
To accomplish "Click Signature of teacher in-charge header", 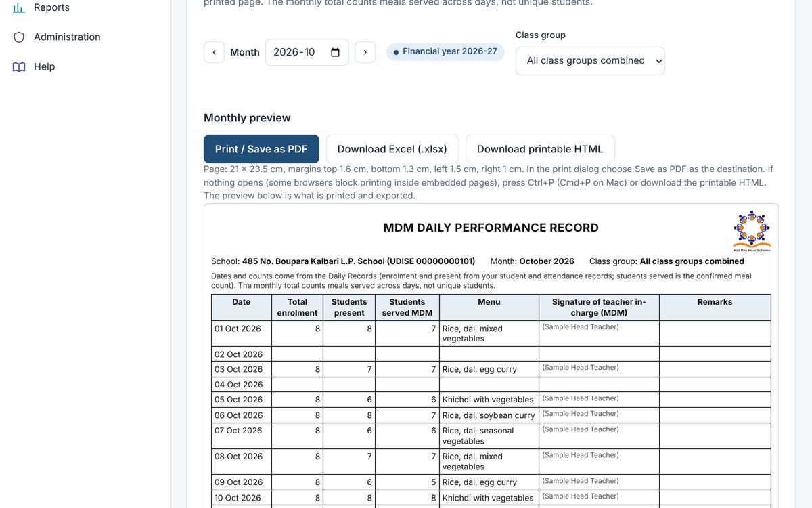I will 599,308.
